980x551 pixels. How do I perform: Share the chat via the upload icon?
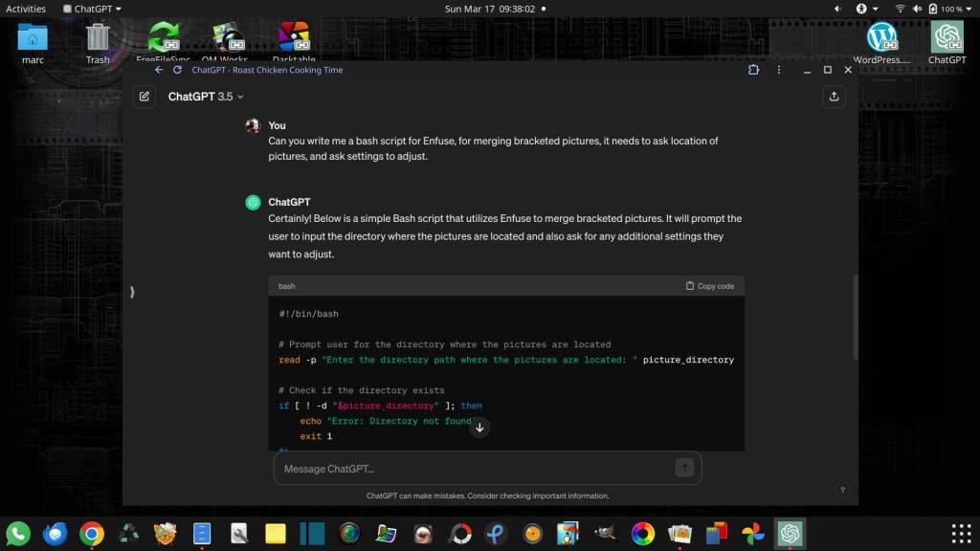834,97
